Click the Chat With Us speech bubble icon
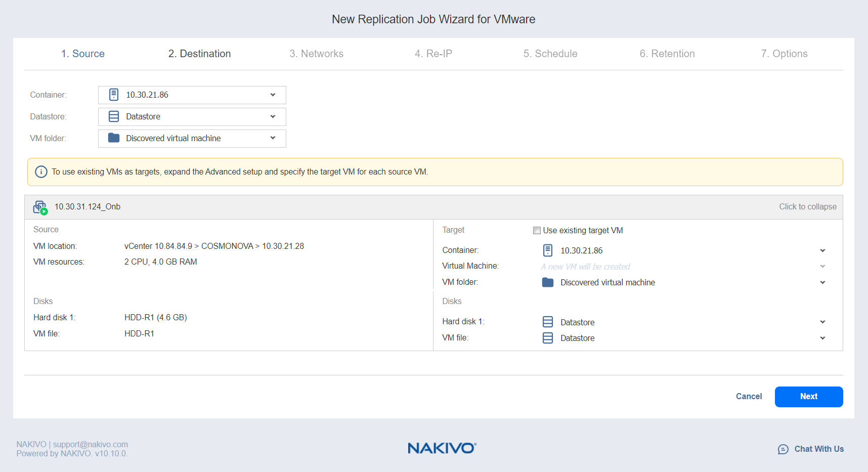This screenshot has width=868, height=472. click(783, 449)
